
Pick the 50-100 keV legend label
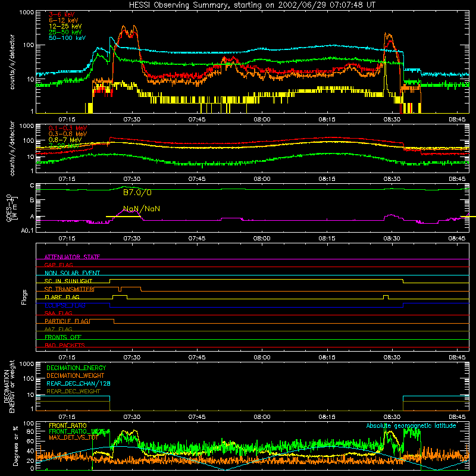pyautogui.click(x=67, y=38)
